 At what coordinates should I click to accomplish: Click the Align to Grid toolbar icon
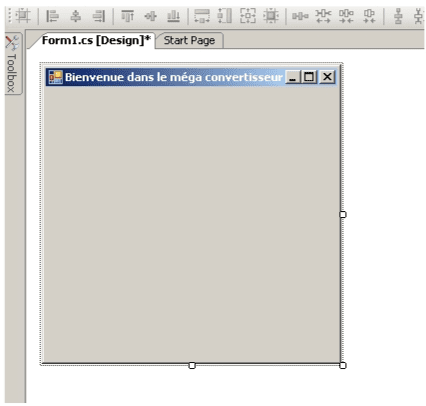tap(23, 16)
